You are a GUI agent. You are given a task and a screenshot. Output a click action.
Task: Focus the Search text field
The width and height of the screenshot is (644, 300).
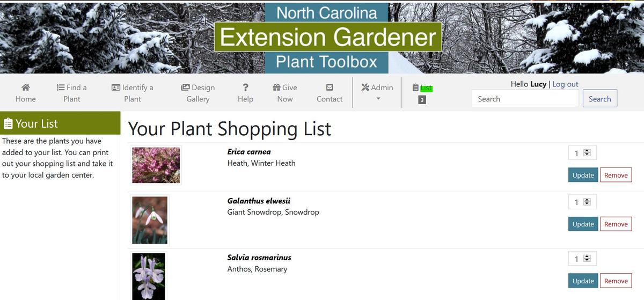[x=525, y=99]
